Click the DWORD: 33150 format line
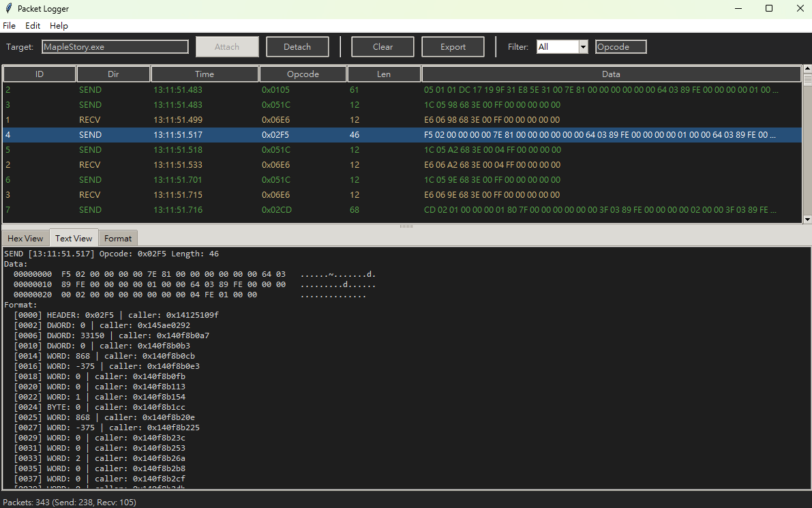Screen dimensions: 812x508 111,335
